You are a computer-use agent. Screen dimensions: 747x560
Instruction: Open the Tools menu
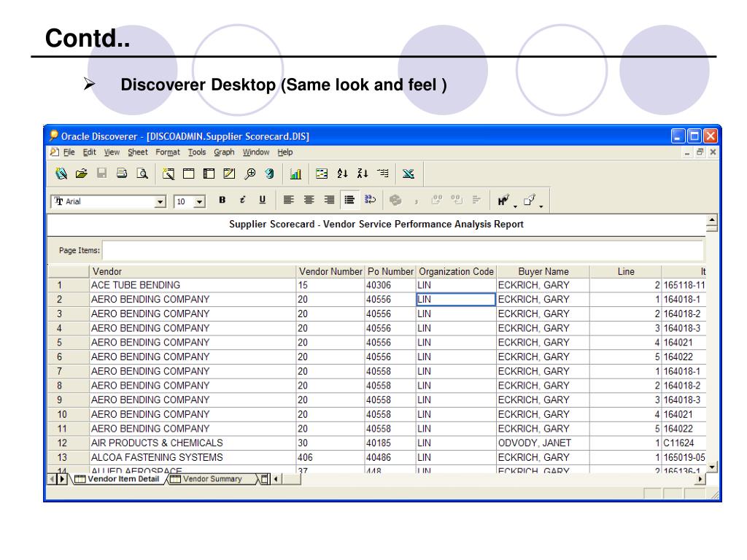(x=197, y=152)
